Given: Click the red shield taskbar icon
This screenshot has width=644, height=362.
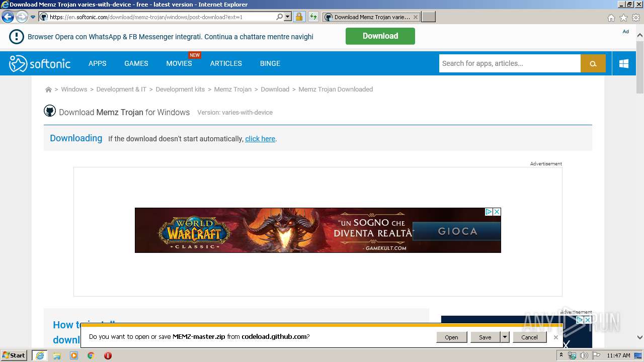Looking at the screenshot, I should 108,355.
